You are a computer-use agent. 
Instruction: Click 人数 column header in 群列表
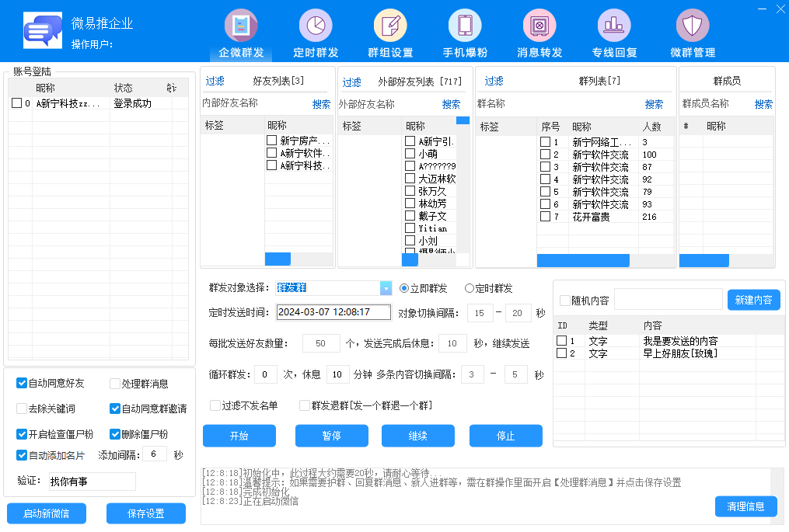tap(651, 127)
